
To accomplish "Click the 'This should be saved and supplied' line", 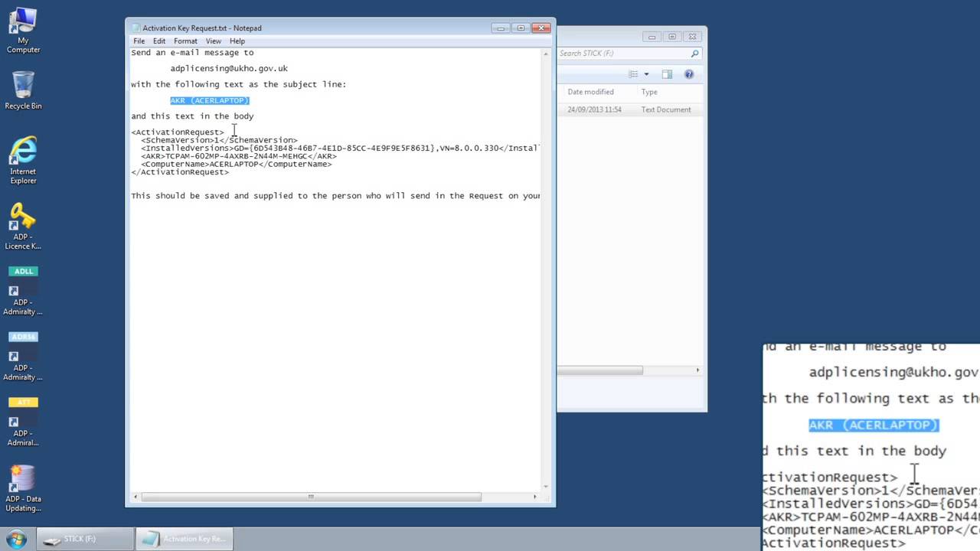I will (x=335, y=196).
